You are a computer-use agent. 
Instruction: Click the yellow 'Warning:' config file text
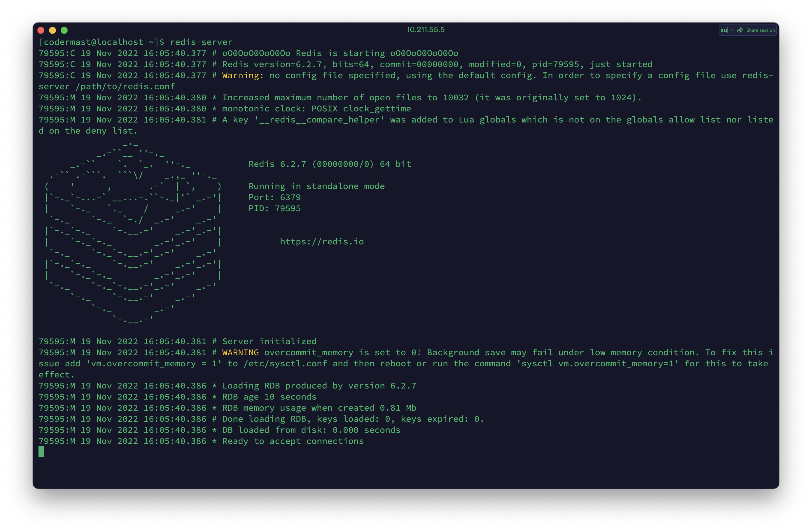tap(243, 76)
